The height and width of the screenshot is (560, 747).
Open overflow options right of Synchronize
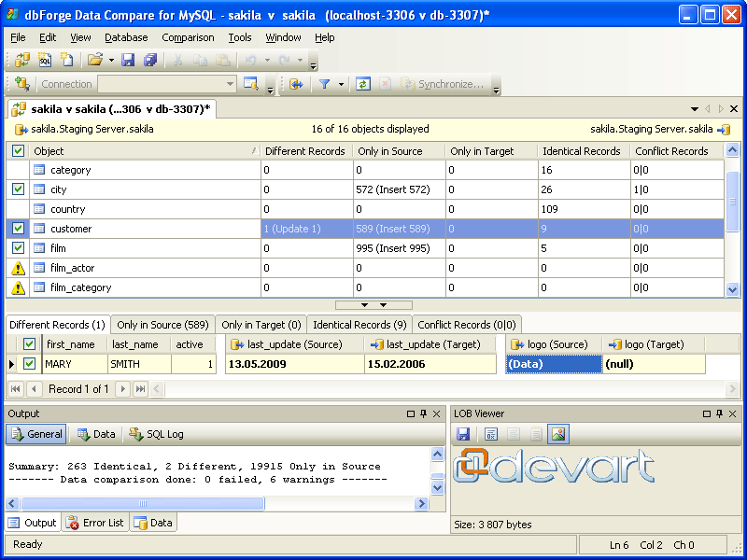[x=496, y=89]
